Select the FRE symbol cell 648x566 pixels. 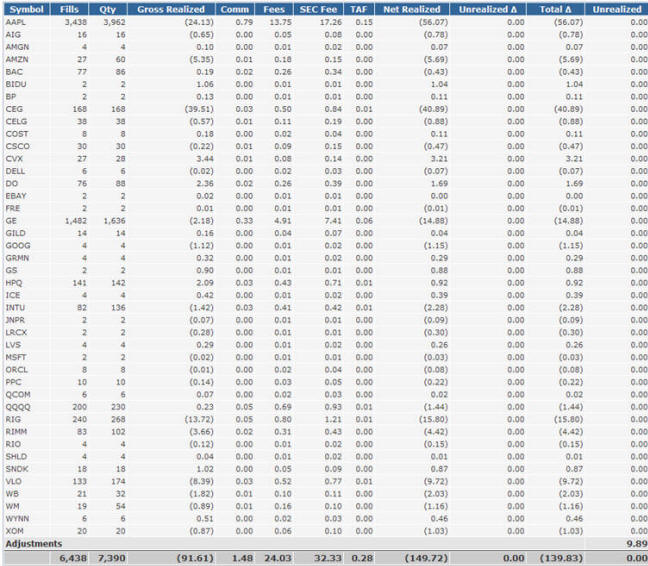pyautogui.click(x=12, y=208)
